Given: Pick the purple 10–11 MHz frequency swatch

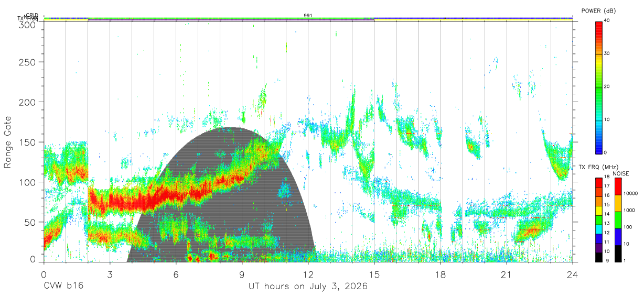Looking at the screenshot, I should coord(598,248).
